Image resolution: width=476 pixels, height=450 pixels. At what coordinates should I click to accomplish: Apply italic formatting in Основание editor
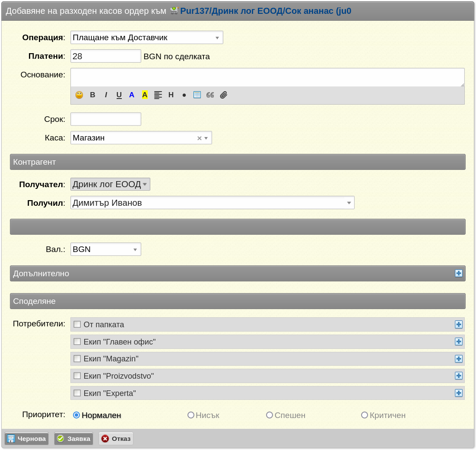coord(106,95)
